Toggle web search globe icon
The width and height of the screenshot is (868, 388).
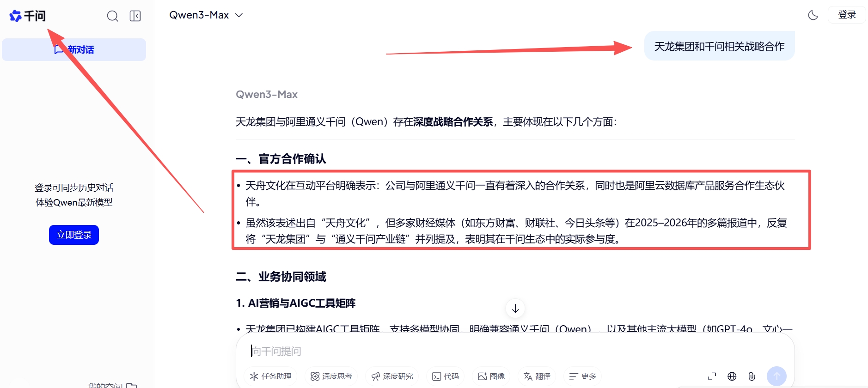coord(732,376)
